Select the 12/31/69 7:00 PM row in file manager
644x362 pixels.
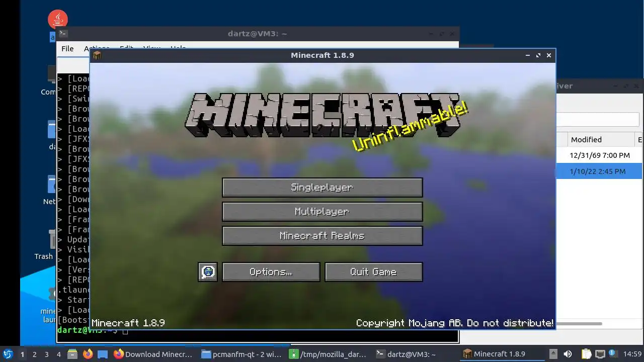pos(600,155)
